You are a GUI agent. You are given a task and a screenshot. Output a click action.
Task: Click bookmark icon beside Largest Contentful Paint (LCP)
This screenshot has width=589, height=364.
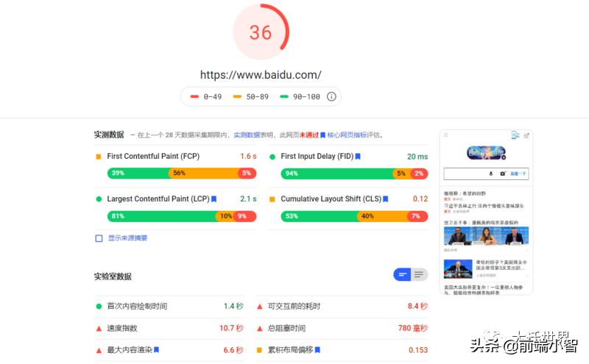point(214,199)
